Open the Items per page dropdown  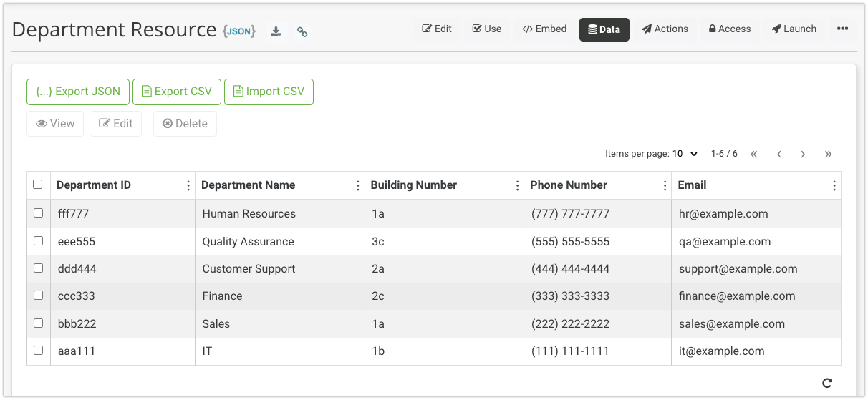point(685,154)
